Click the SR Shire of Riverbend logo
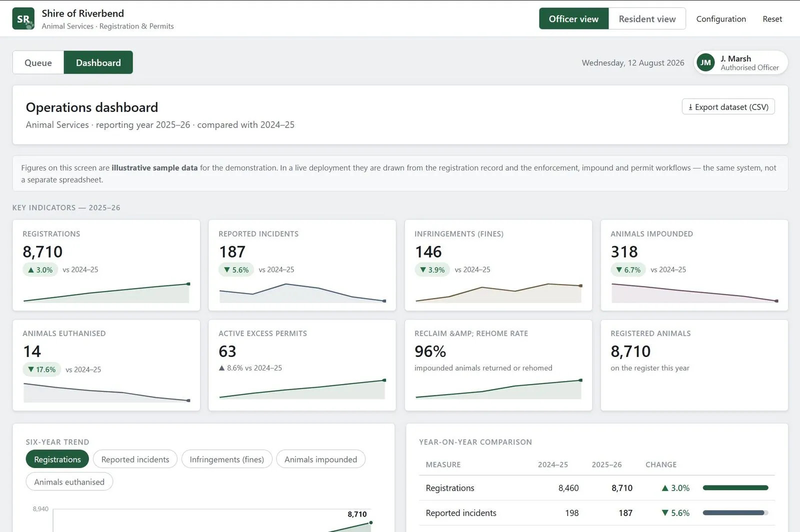Screen dimensions: 800x532 click(23, 18)
